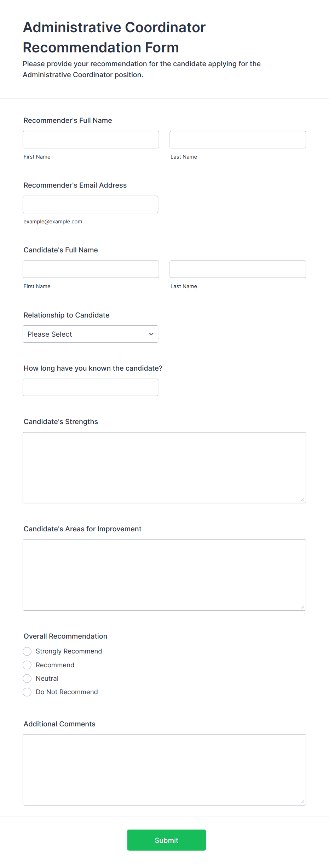Submit the recommendation form
The height and width of the screenshot is (868, 329).
point(166,840)
